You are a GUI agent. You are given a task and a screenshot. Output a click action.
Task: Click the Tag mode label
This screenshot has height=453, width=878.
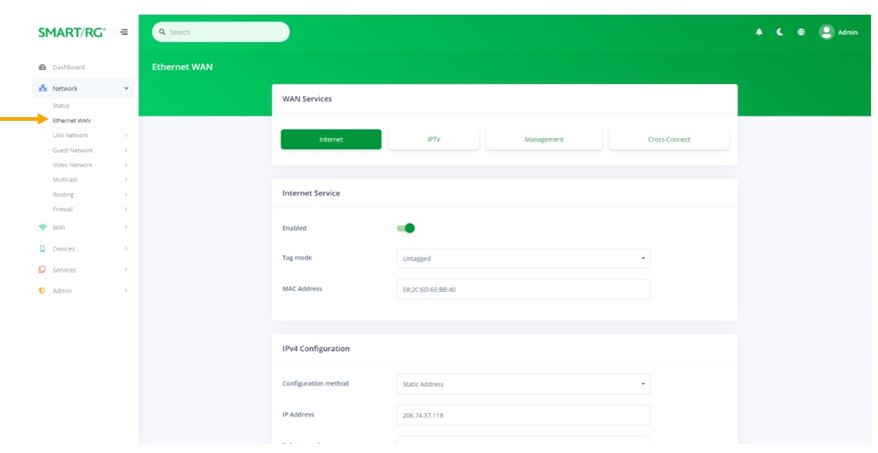(x=297, y=258)
